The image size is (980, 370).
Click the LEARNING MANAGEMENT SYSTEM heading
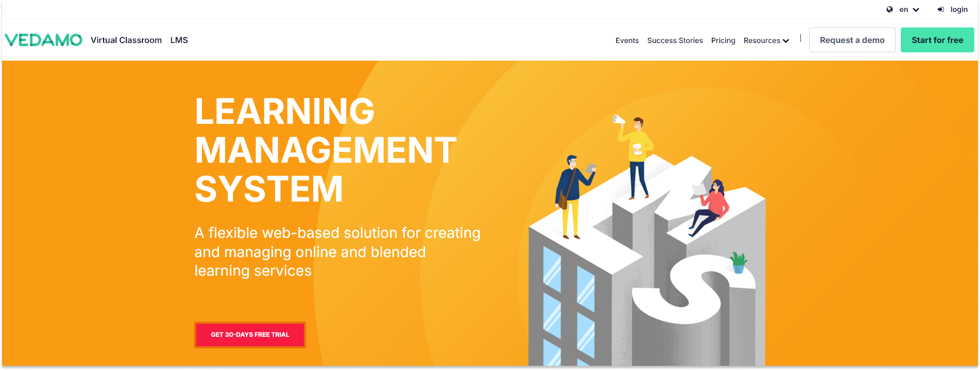[x=326, y=150]
